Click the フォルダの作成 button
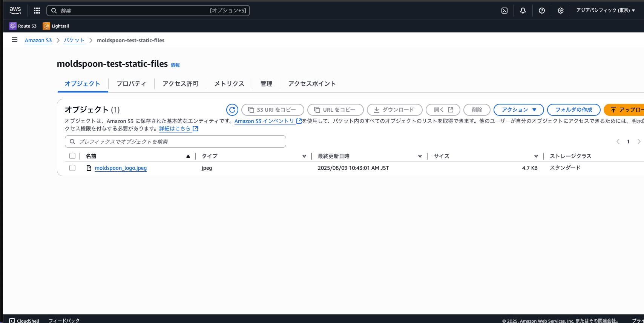Screen dimensions: 644x323 pyautogui.click(x=574, y=110)
